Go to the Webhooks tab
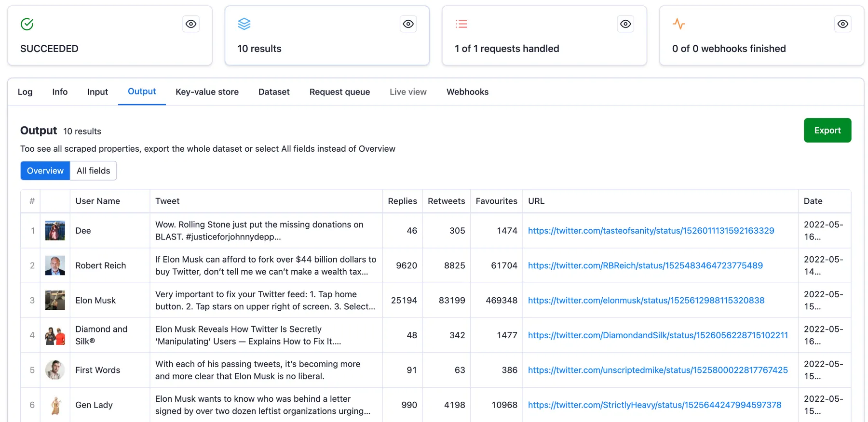Viewport: 868px width, 422px height. (x=467, y=92)
